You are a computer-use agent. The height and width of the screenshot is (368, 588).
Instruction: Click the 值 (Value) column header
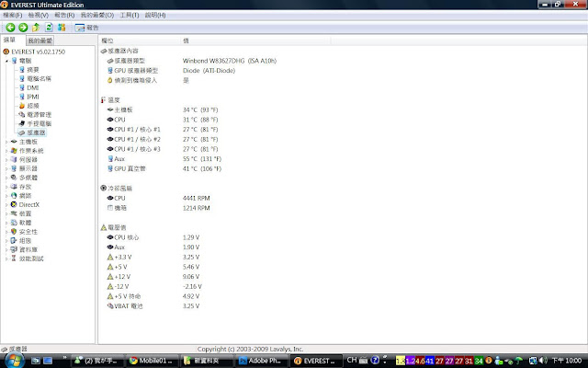coord(255,40)
